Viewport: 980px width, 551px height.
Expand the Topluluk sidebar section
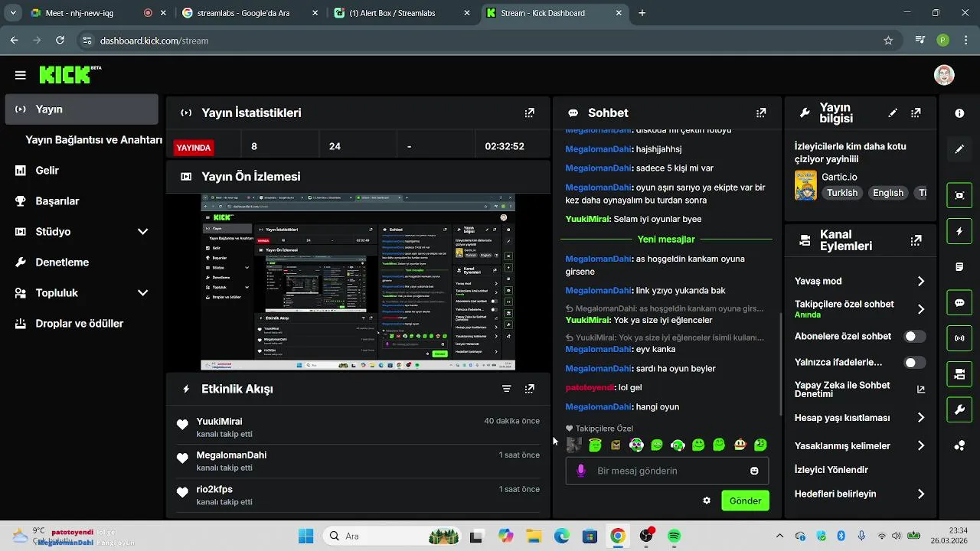click(142, 292)
